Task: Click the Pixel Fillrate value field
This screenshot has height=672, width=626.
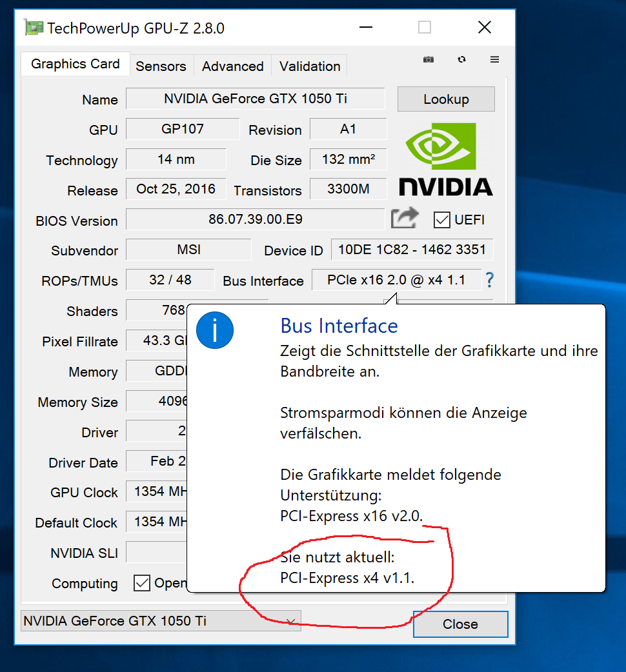Action: 157,341
